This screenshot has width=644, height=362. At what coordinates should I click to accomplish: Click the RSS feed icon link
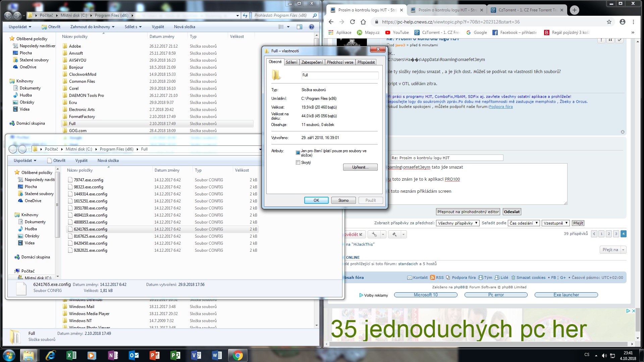point(432,278)
